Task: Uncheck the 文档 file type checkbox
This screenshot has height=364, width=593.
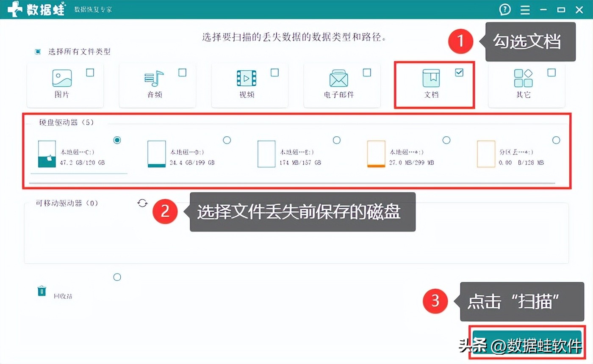Action: pos(459,72)
